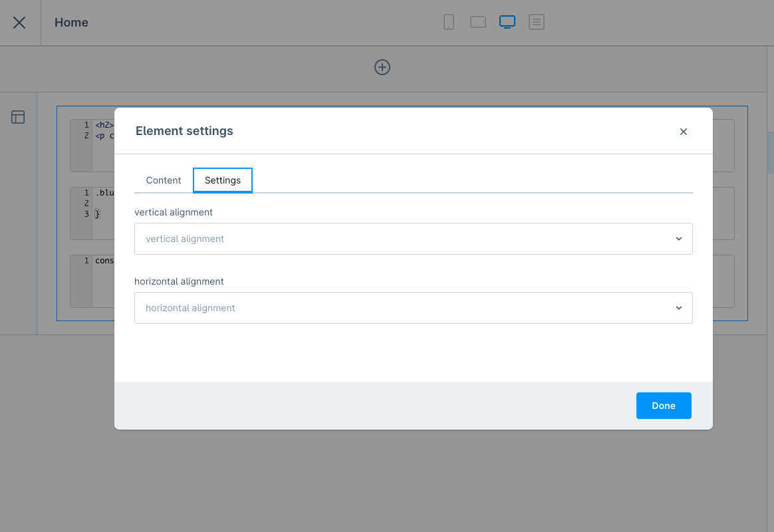Select the Settings tab
The image size is (774, 532).
pos(223,180)
